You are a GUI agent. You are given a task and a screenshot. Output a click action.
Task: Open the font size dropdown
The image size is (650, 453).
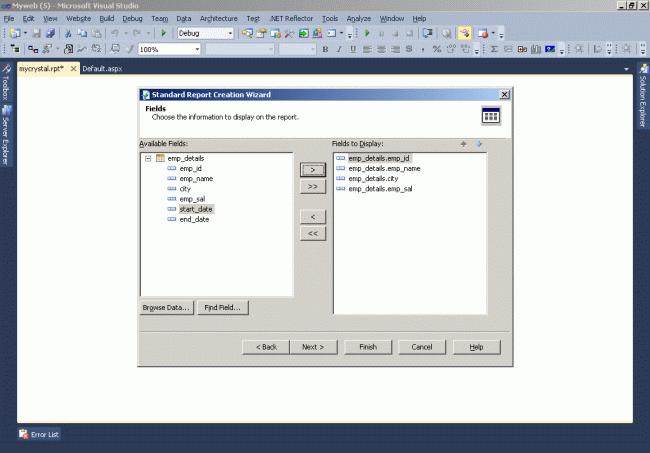(x=312, y=49)
